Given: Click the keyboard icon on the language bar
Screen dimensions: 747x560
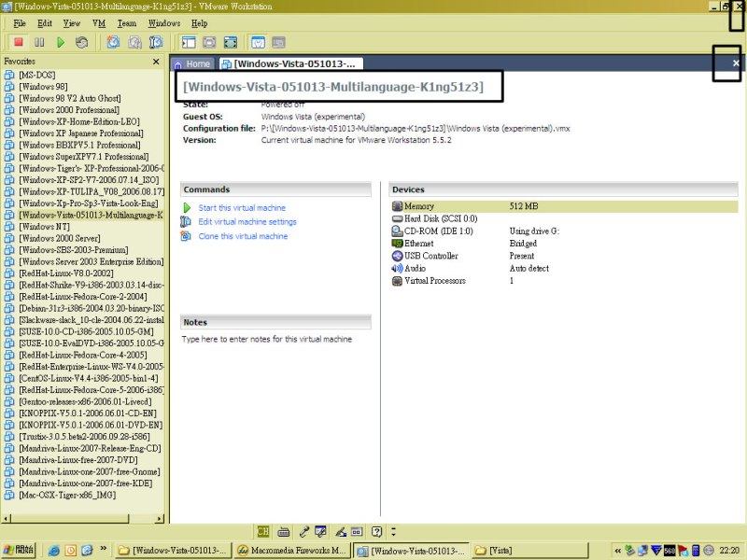Looking at the screenshot, I should 284,531.
